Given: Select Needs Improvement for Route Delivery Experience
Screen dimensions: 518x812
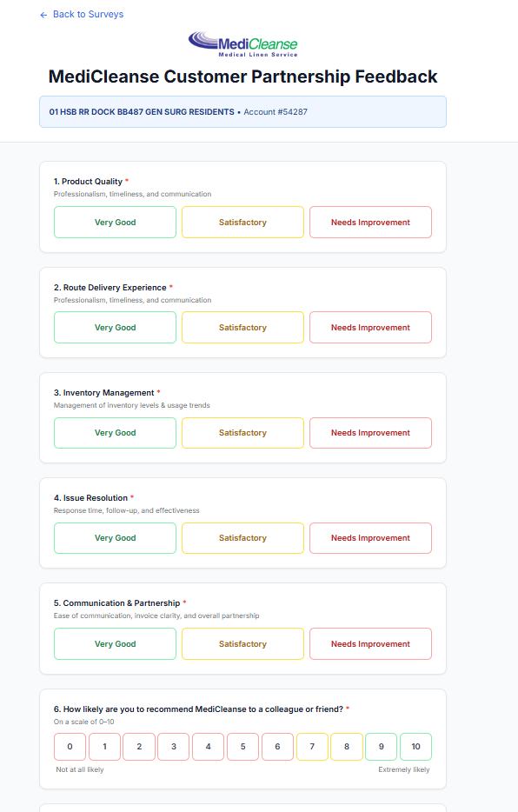Looking at the screenshot, I should pos(370,327).
